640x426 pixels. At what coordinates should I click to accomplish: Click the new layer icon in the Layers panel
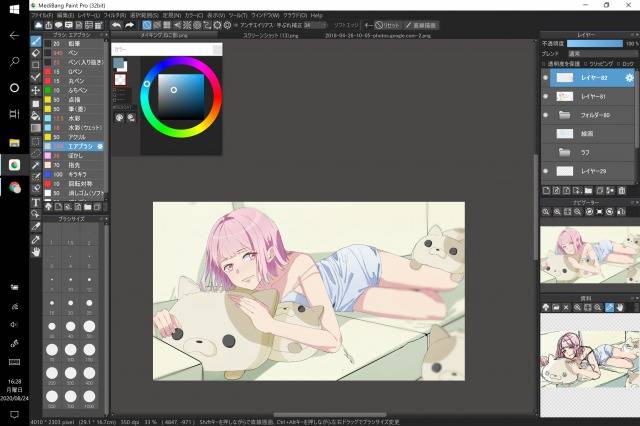click(x=546, y=191)
